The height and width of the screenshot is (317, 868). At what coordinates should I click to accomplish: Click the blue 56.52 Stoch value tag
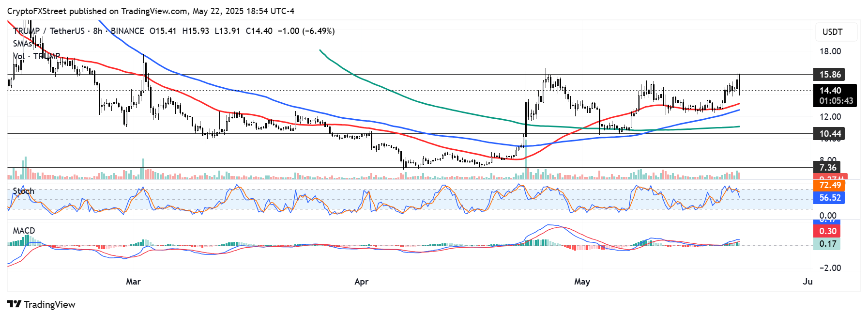tap(829, 198)
